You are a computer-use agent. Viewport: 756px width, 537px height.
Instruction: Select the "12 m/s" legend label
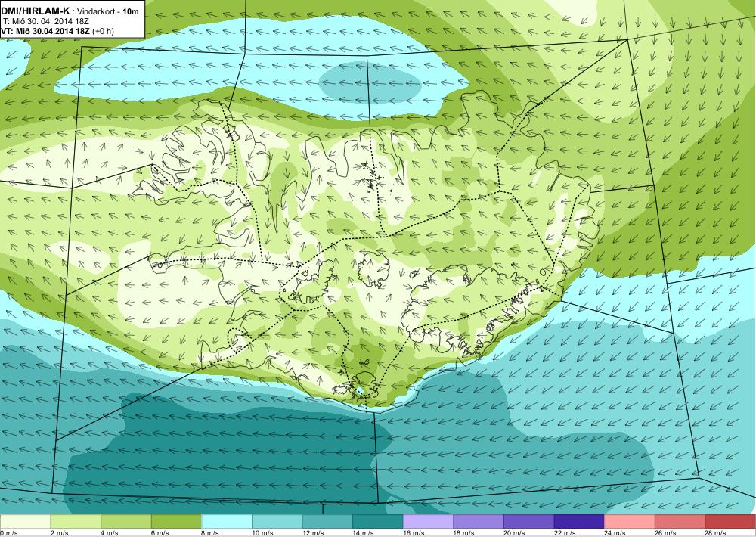coord(313,533)
